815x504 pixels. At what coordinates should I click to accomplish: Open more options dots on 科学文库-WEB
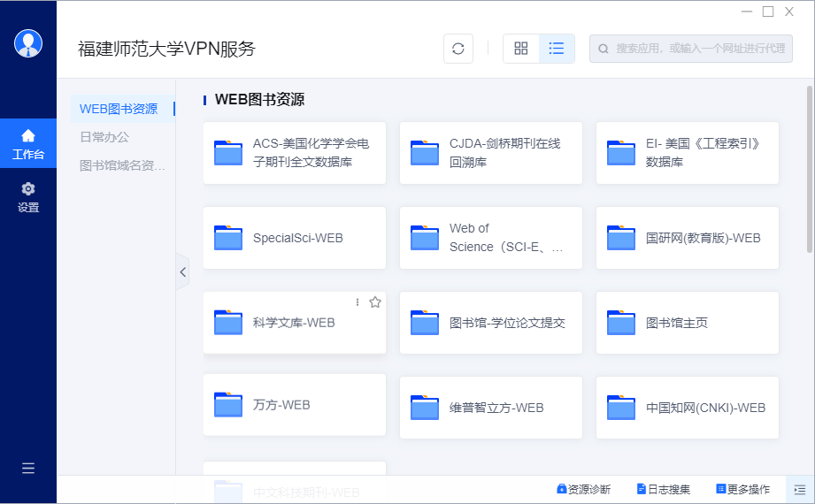pyautogui.click(x=358, y=302)
